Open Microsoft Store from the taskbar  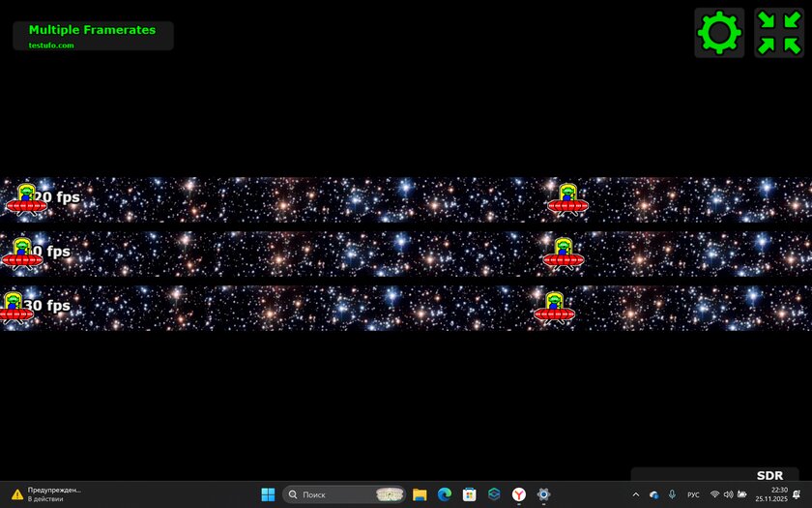tap(470, 494)
